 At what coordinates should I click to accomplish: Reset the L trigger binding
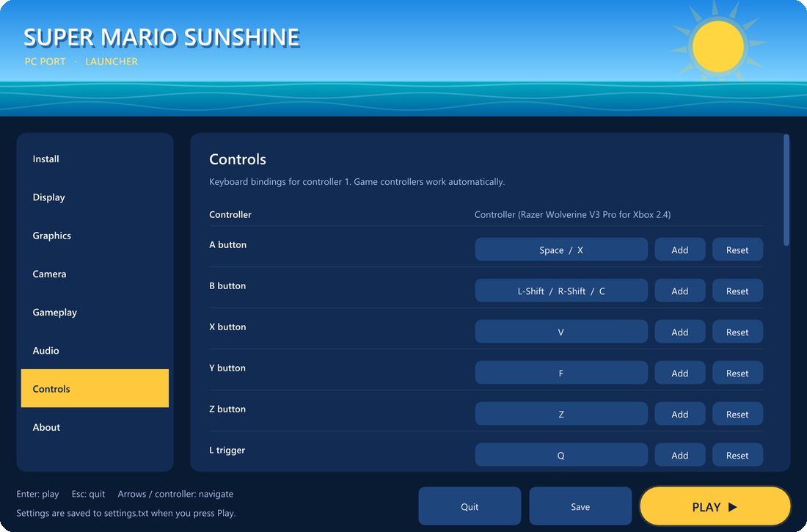737,455
